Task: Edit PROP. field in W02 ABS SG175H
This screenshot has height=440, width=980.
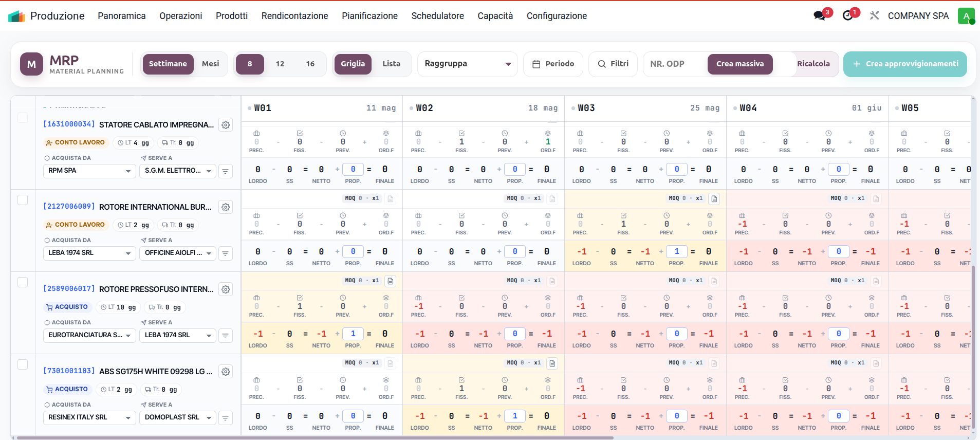Action: click(x=515, y=416)
